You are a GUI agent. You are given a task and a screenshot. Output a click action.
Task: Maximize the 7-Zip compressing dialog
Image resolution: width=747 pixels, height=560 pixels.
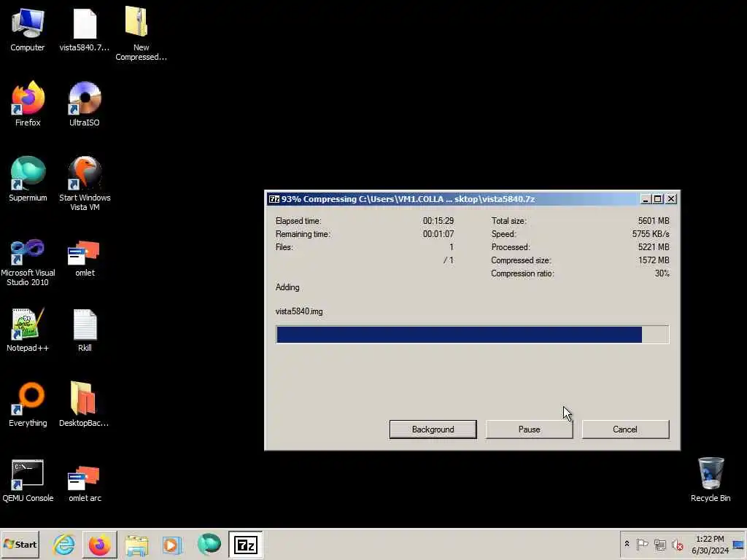[x=658, y=199]
